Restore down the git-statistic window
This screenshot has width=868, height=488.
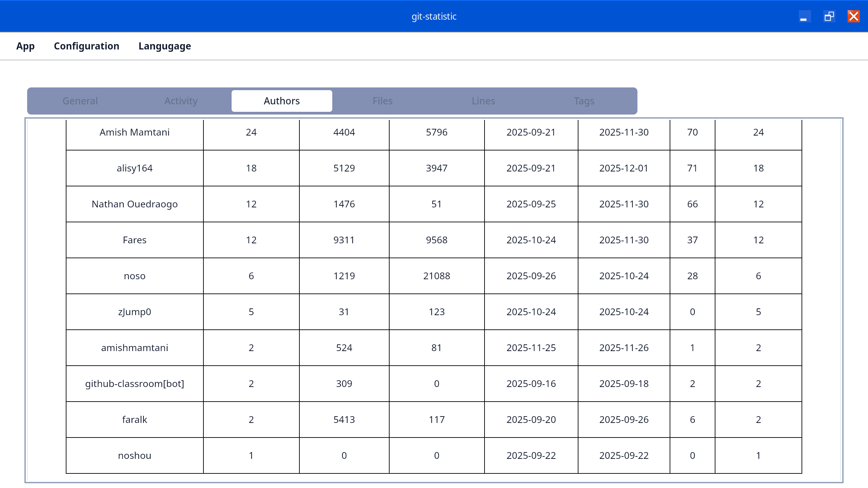829,16
